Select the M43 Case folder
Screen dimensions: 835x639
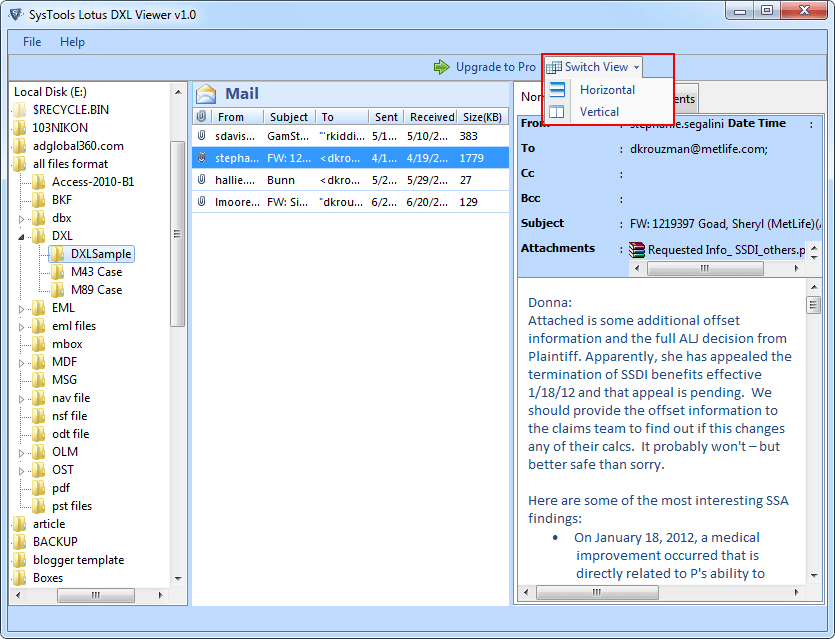(x=96, y=272)
